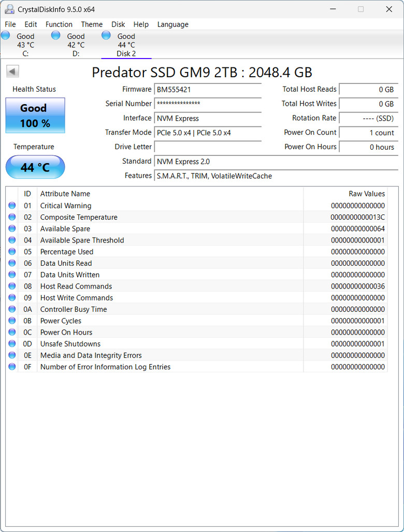Select the Unsafe Shutdowns attribute name
This screenshot has height=532, width=404.
(70, 344)
